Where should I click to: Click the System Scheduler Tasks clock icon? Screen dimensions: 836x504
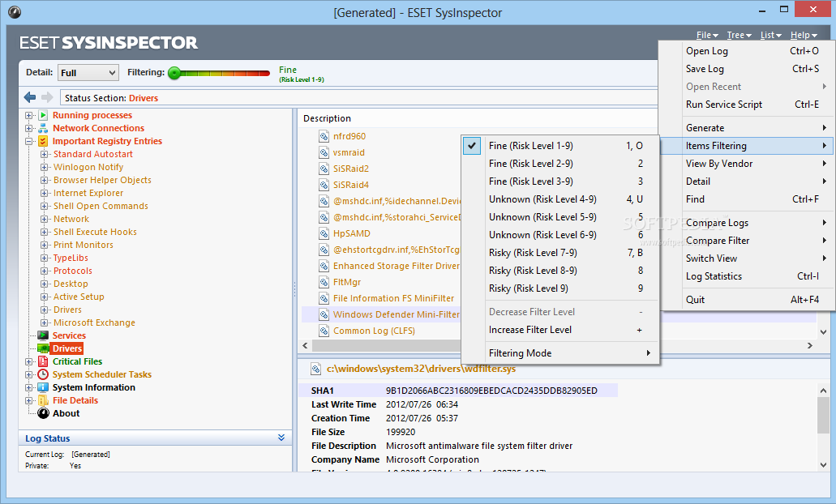coord(43,374)
